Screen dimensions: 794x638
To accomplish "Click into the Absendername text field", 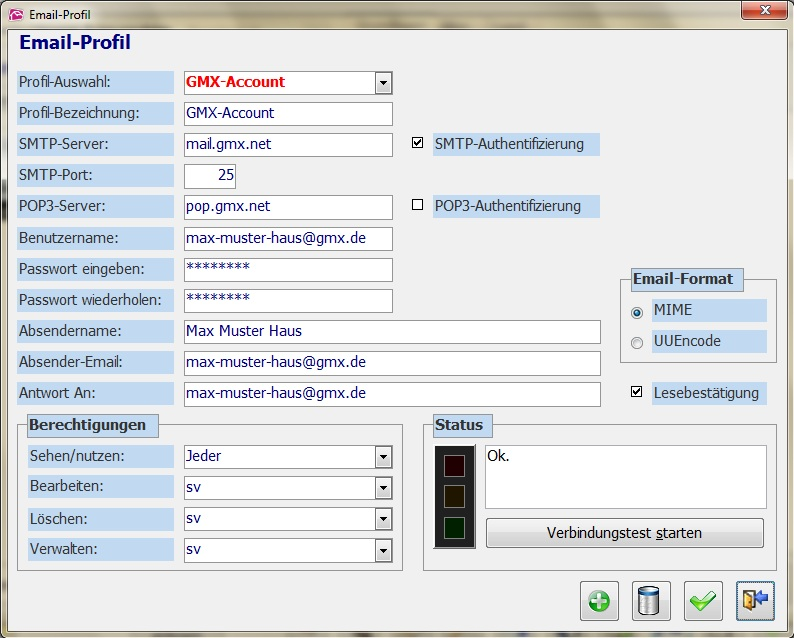I will tap(392, 332).
